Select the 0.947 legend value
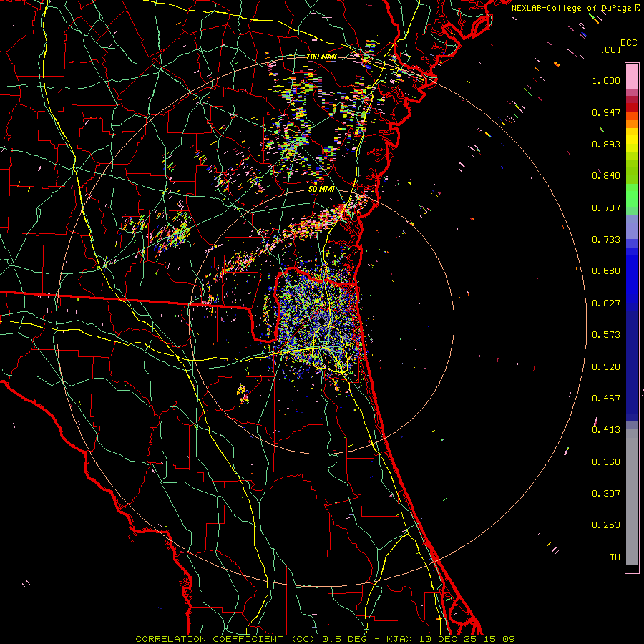This screenshot has height=644, width=644. 606,112
